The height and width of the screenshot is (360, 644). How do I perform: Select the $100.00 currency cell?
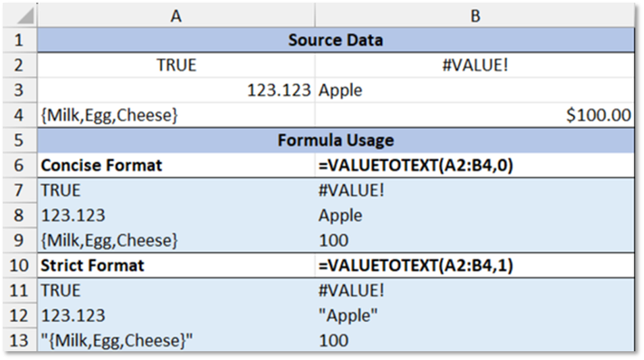tap(598, 115)
